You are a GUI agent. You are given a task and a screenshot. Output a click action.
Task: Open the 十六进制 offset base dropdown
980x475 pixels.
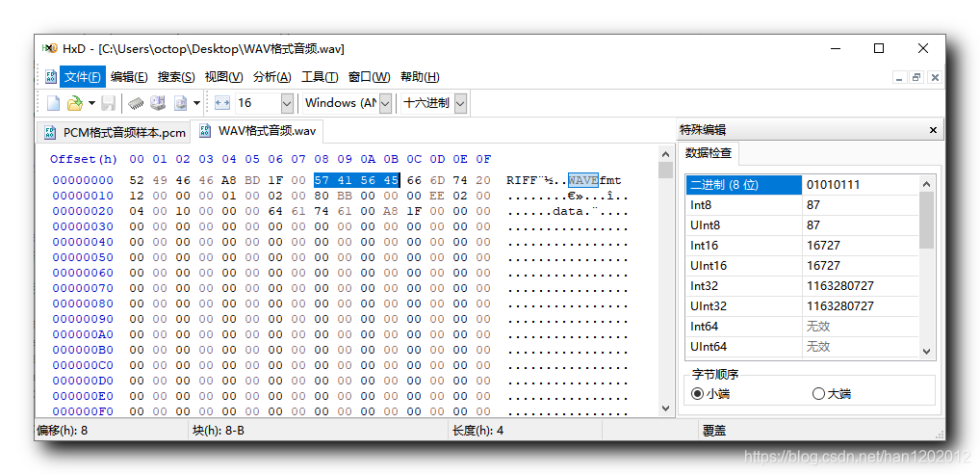coord(460,103)
